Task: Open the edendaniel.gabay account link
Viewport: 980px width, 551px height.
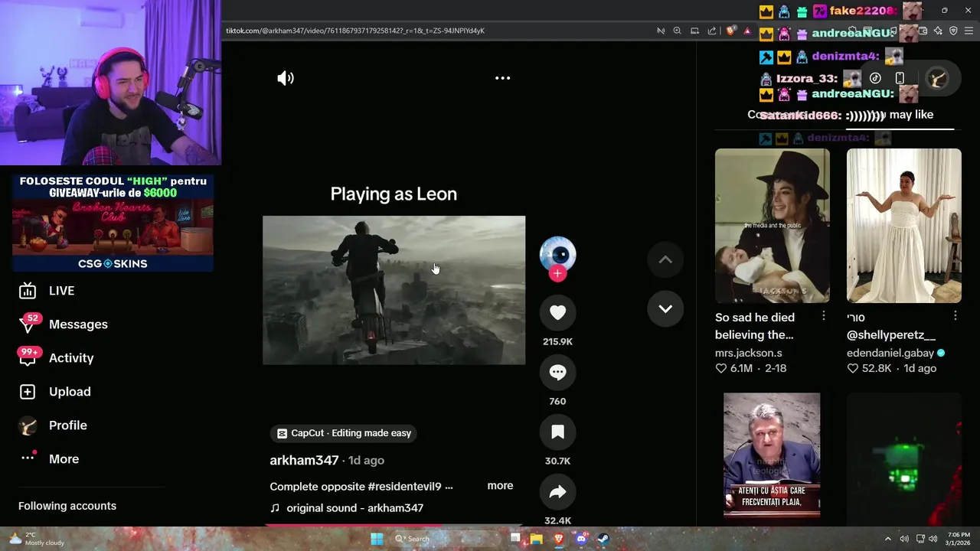Action: click(x=890, y=353)
